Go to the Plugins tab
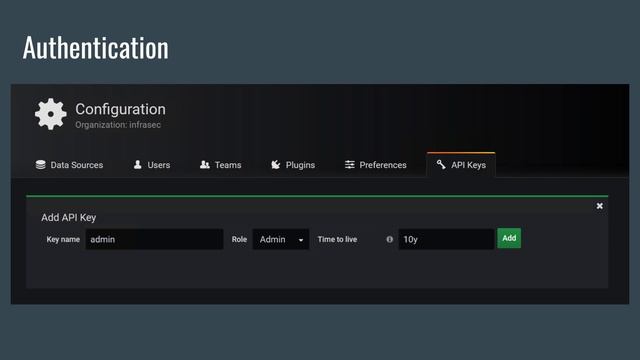640x360 pixels. (x=293, y=165)
